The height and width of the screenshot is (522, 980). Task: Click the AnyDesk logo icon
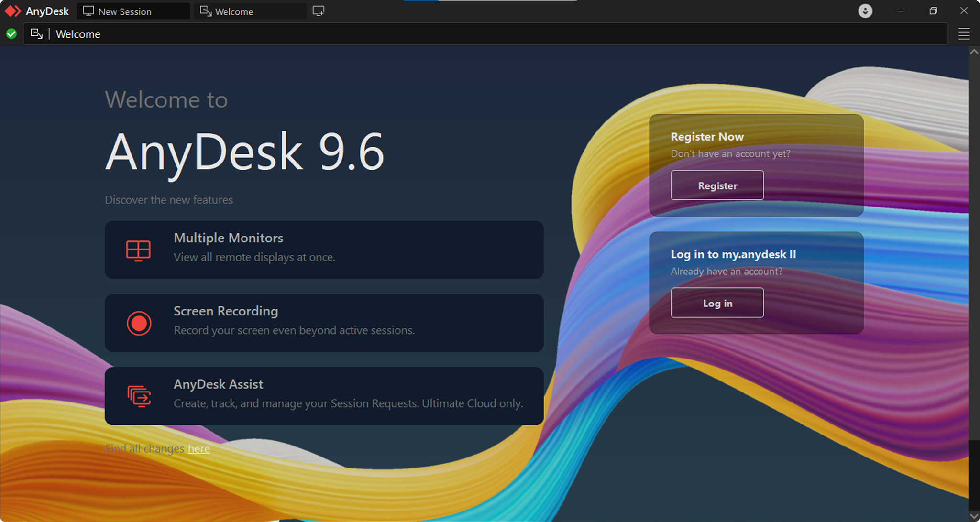coord(12,11)
